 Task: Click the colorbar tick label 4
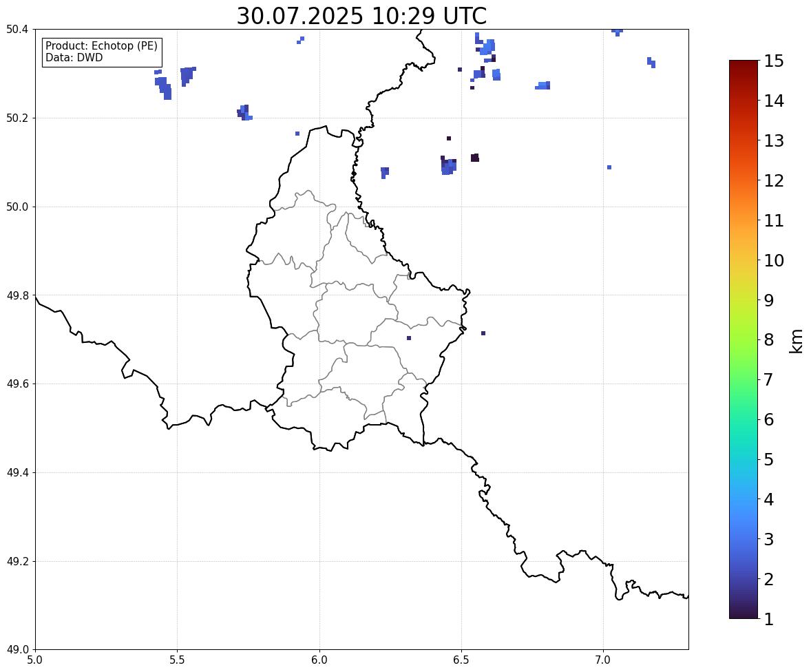tap(769, 499)
